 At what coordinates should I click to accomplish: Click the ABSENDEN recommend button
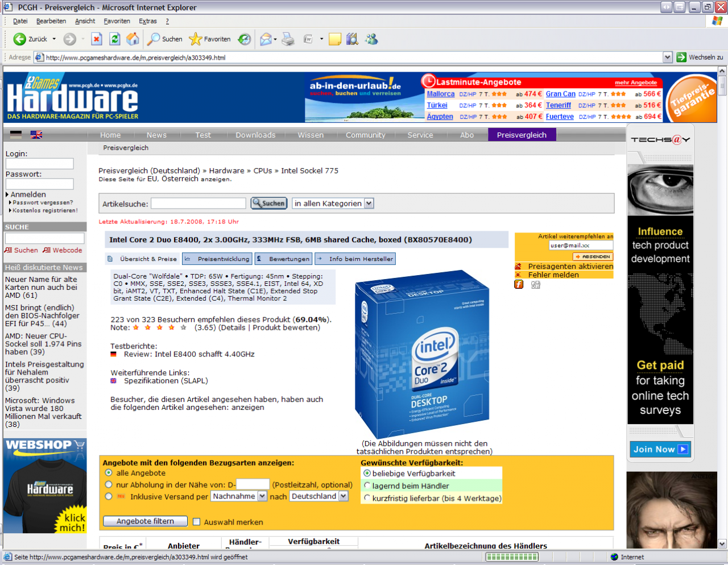[x=592, y=256]
